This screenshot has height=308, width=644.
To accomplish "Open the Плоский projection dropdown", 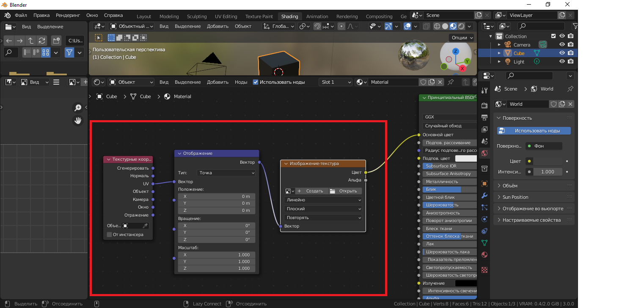I will coord(323,209).
